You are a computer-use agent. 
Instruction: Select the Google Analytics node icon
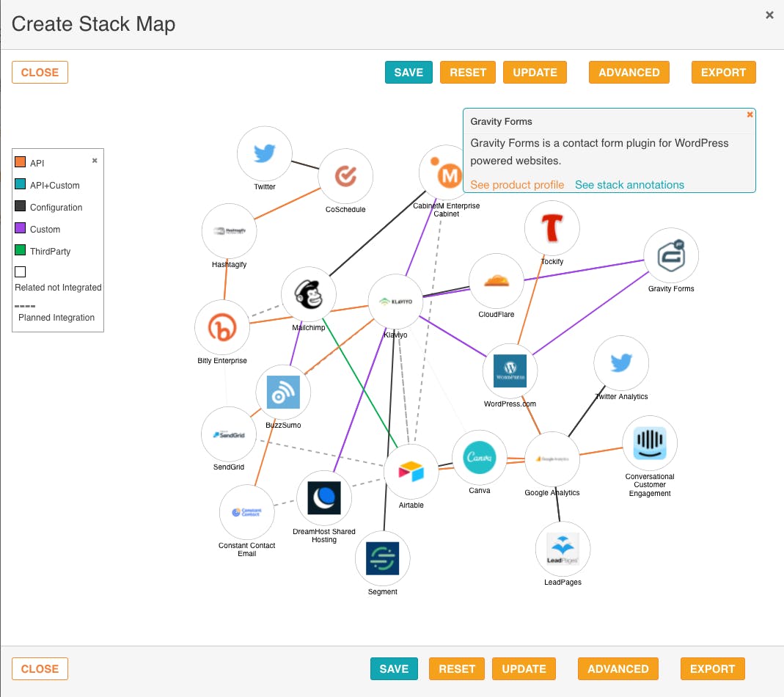552,459
